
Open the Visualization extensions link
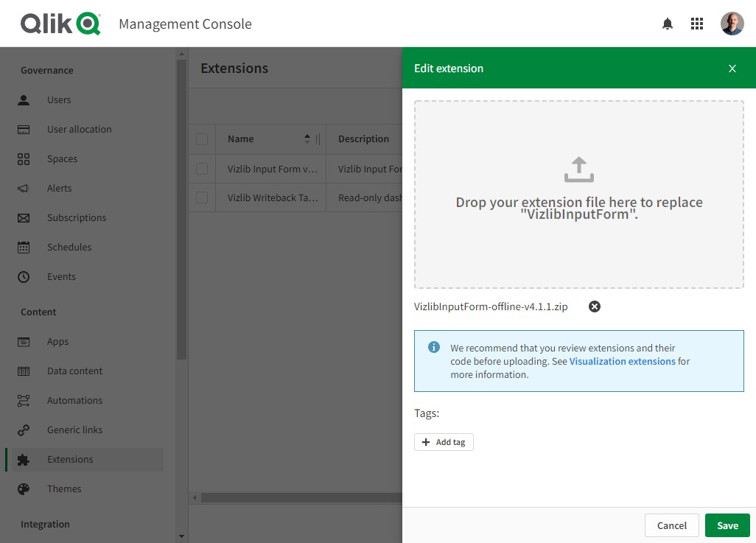pos(623,361)
